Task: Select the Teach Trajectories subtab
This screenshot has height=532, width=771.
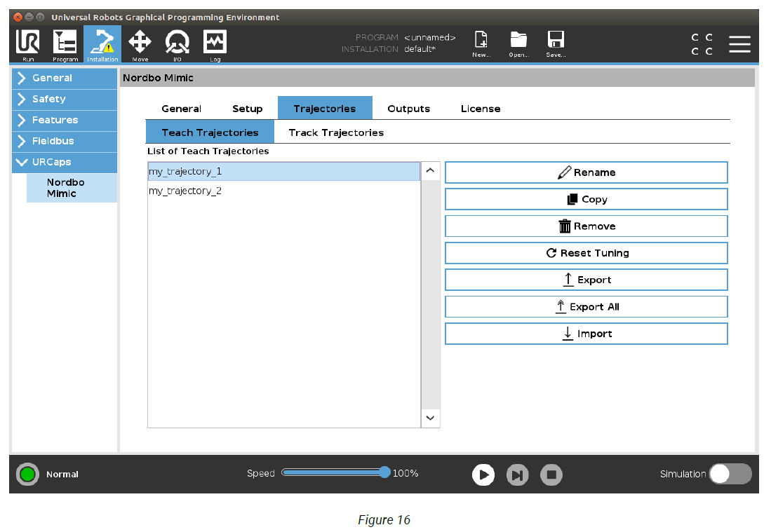Action: tap(210, 132)
